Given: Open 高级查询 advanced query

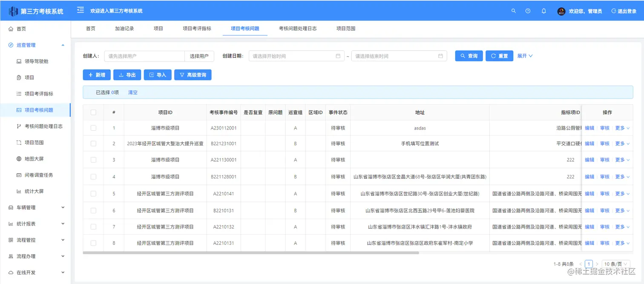Looking at the screenshot, I should click(x=193, y=75).
